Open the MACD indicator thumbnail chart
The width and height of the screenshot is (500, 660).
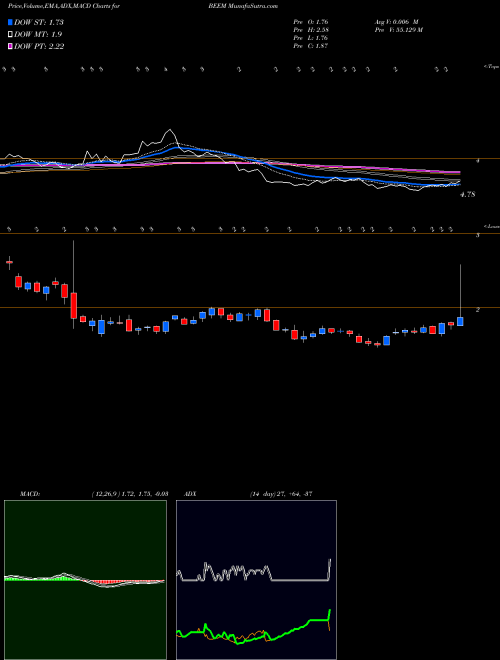coord(85,580)
